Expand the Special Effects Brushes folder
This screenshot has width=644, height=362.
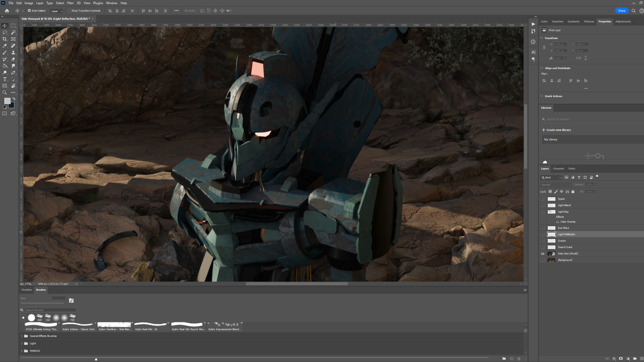[22, 336]
